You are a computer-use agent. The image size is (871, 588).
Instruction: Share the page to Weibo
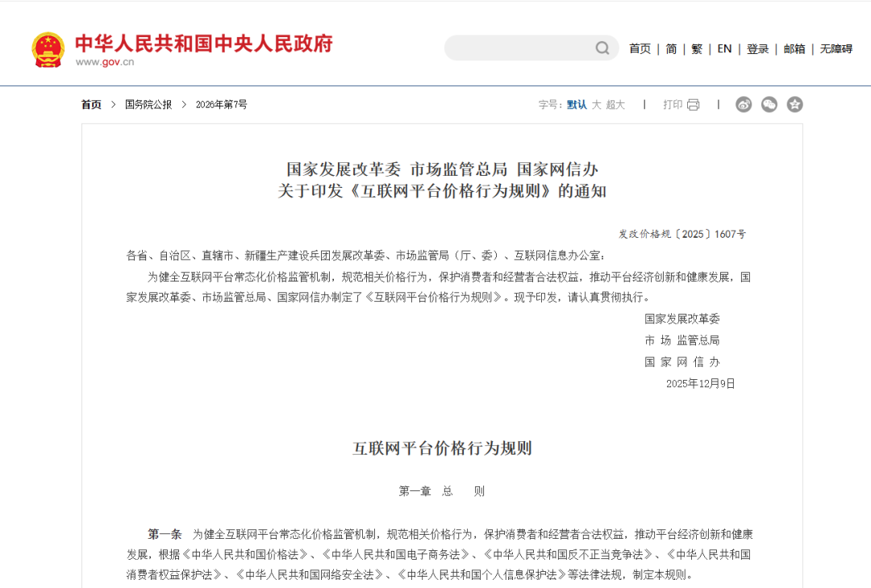click(x=744, y=105)
